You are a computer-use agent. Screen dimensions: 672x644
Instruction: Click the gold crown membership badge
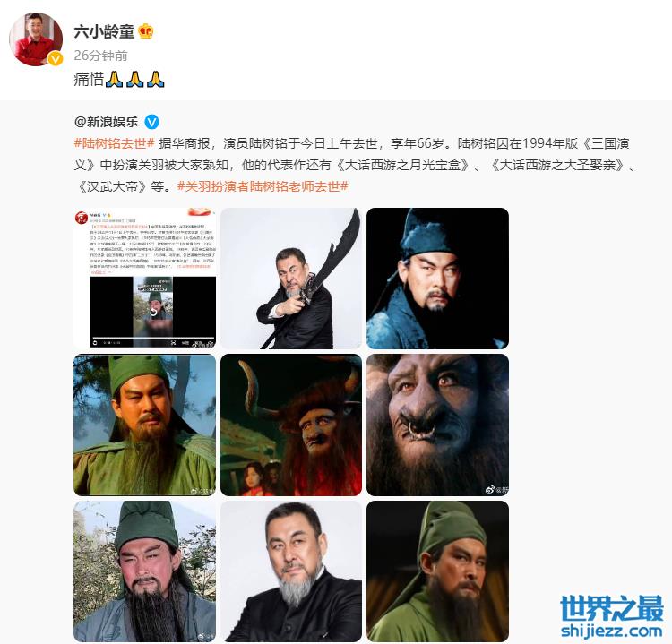pyautogui.click(x=146, y=31)
